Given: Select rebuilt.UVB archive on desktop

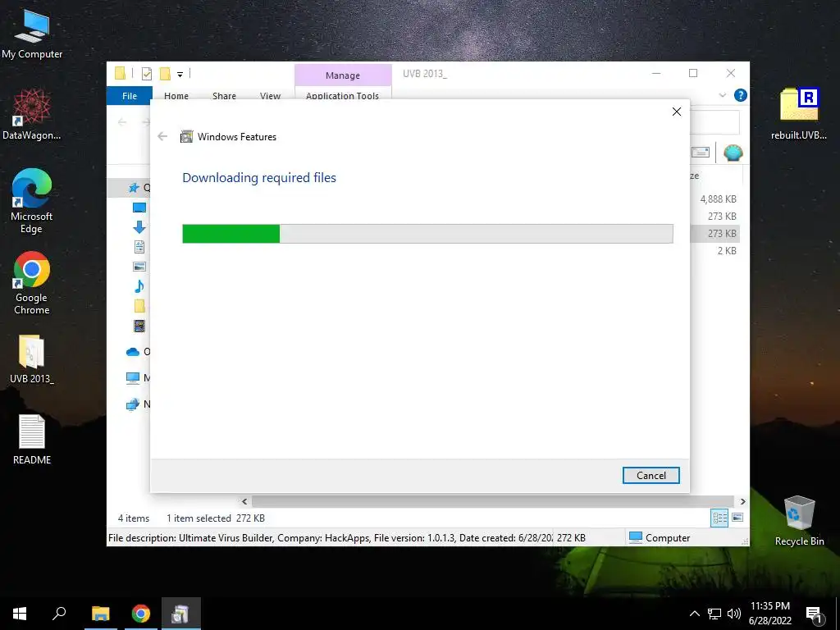Looking at the screenshot, I should pyautogui.click(x=799, y=113).
